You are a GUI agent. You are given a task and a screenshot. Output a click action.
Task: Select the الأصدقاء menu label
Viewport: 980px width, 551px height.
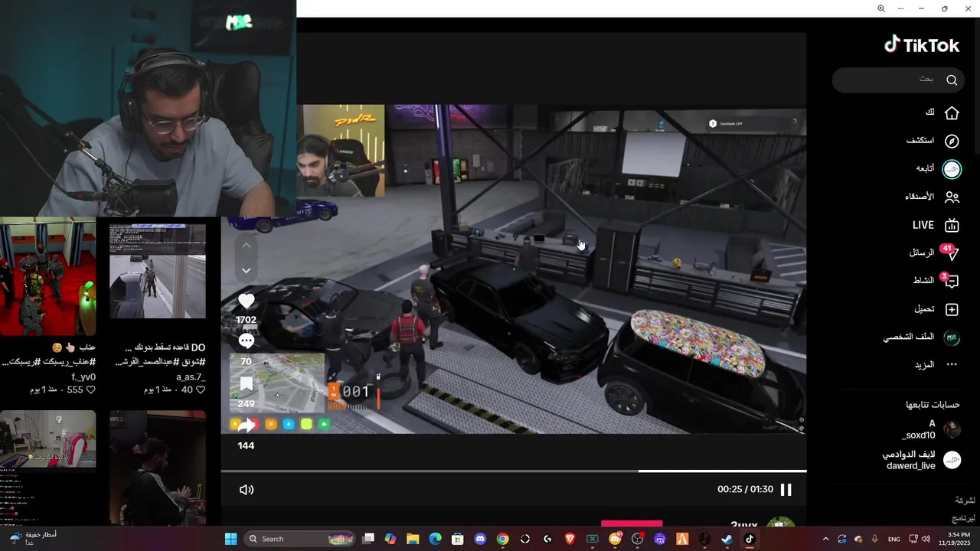[x=920, y=197]
